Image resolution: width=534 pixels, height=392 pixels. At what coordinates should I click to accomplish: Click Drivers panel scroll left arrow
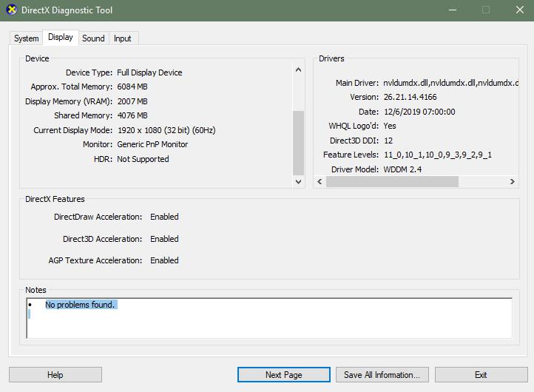pyautogui.click(x=320, y=181)
